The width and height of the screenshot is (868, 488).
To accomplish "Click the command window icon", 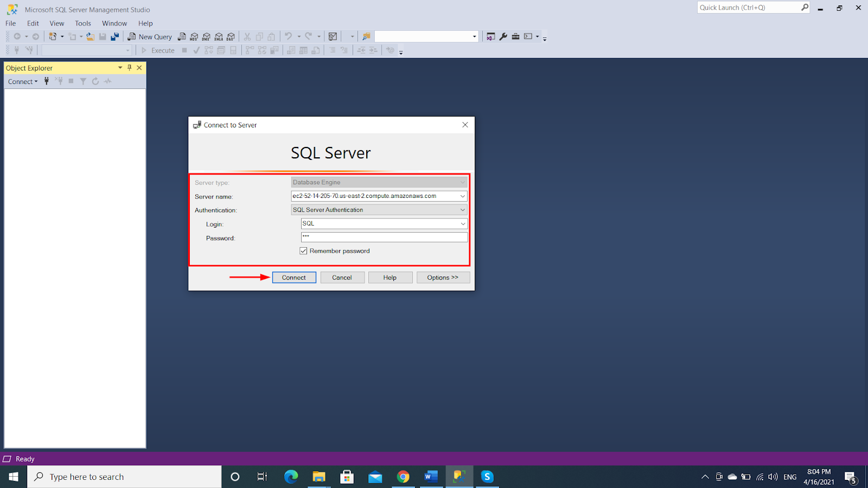I will pos(528,37).
